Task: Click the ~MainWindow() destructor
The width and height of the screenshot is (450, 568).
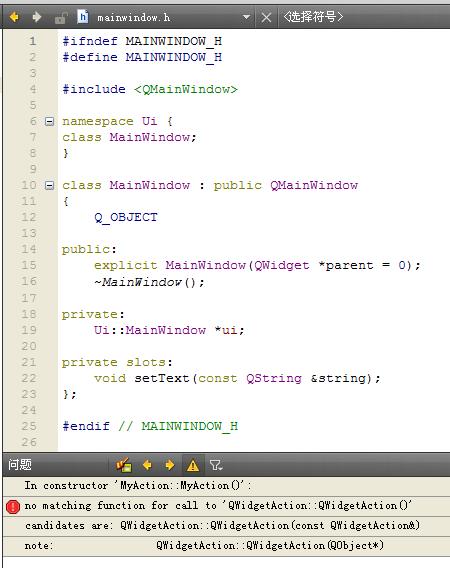Action: (x=149, y=282)
